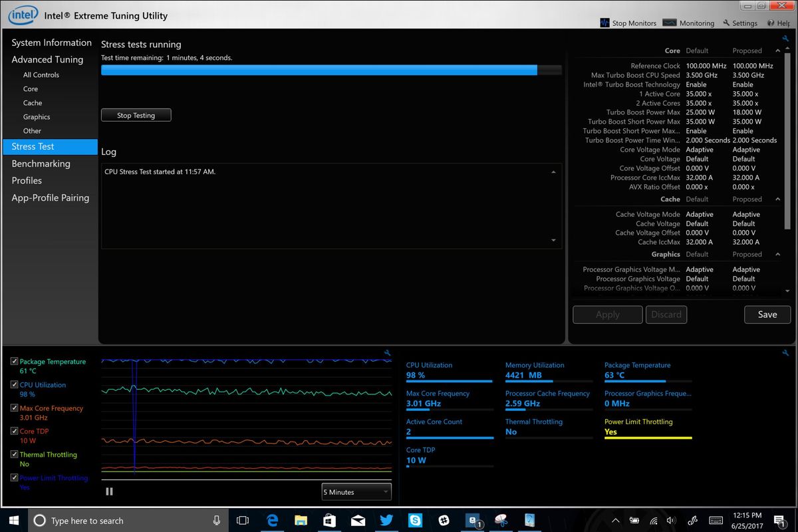
Task: Uncheck Thermal Throttling in the legend
Action: pos(15,454)
